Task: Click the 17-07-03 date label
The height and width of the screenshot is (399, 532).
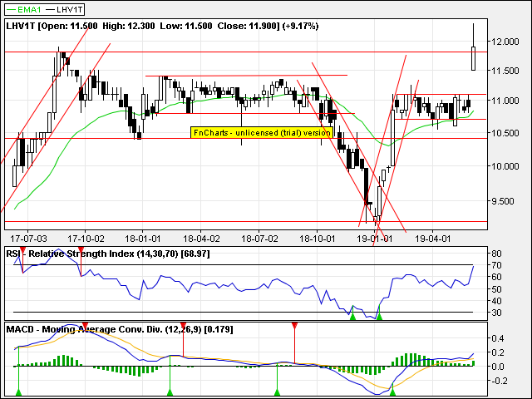Action: click(x=28, y=239)
